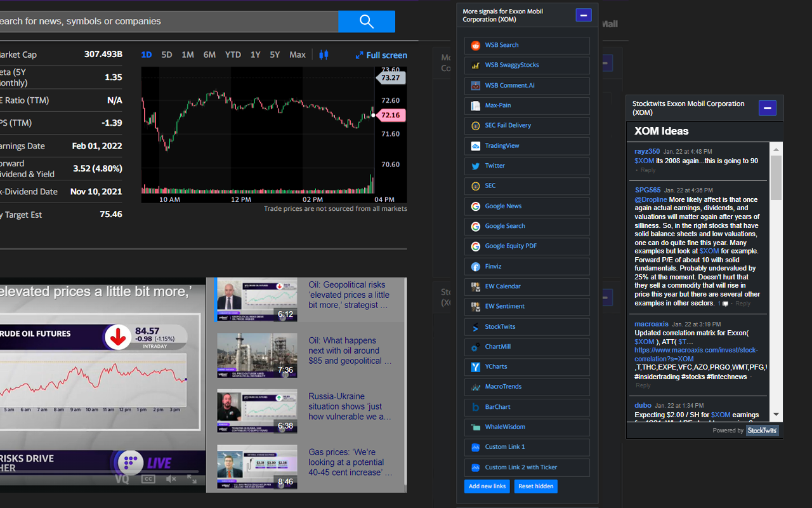
Task: Play the 8:46 gas prices video
Action: (x=257, y=467)
